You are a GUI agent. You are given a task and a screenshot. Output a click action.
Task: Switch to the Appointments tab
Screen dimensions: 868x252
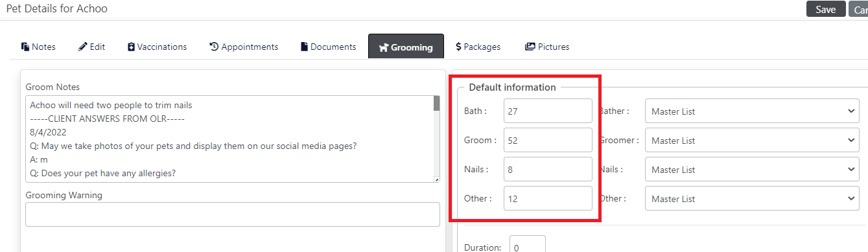point(244,47)
